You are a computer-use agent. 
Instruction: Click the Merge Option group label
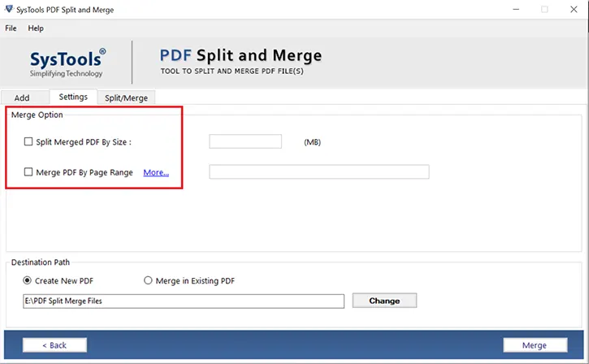[x=37, y=115]
